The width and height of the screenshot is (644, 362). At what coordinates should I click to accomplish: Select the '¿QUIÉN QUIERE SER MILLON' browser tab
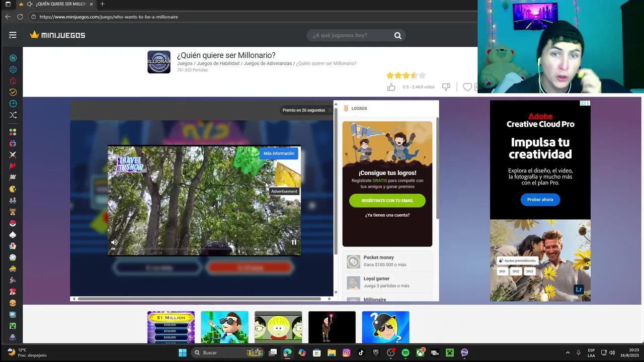[x=55, y=4]
